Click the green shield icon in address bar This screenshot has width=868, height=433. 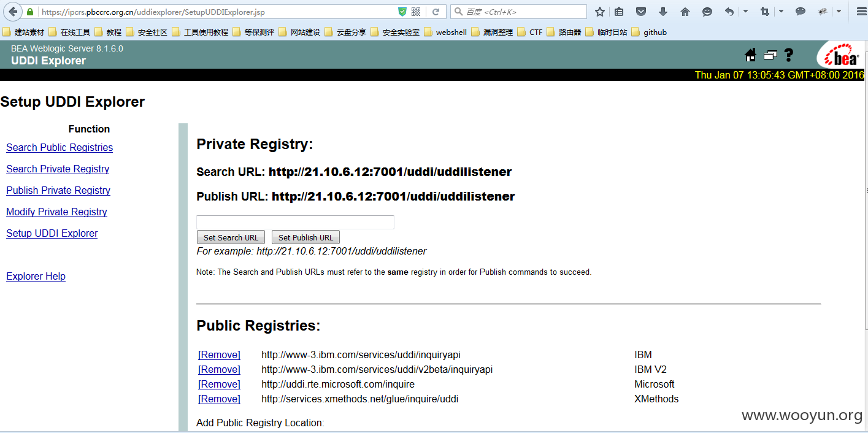tap(402, 12)
